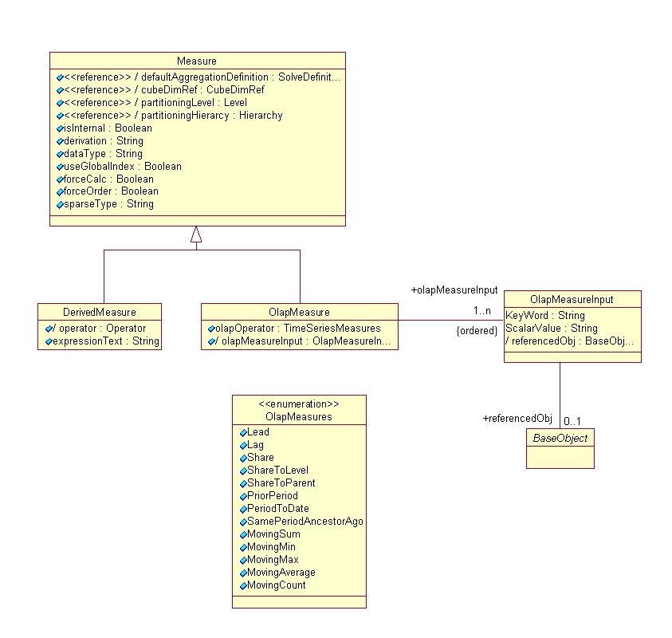The width and height of the screenshot is (672, 638).
Task: Select the DerivedMeasure class title
Action: pos(100,312)
